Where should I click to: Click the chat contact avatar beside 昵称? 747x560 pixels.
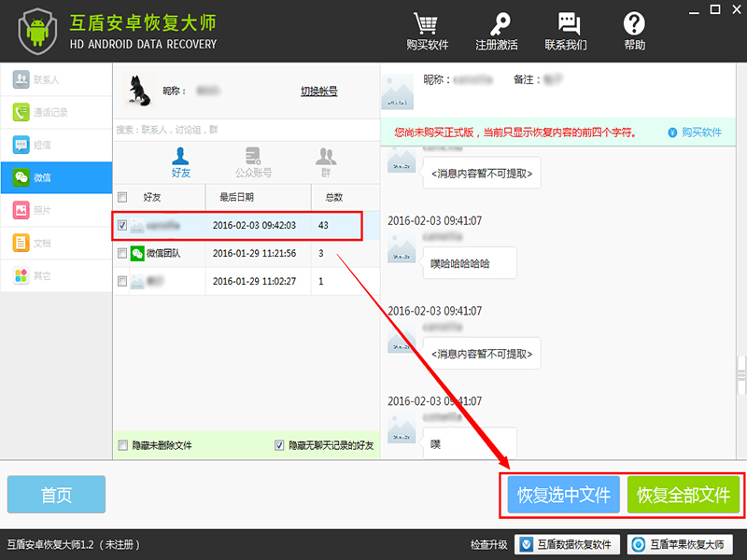coord(398,91)
